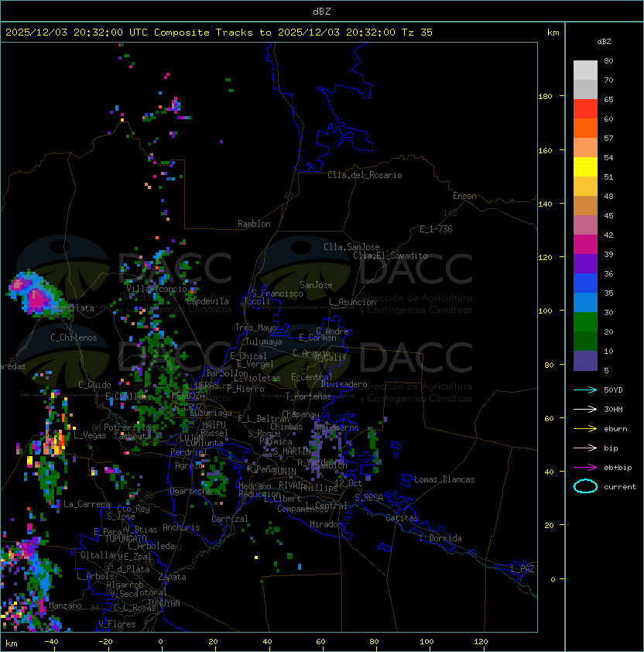Click the 'Ramblon' map label
The width and height of the screenshot is (644, 652).
(x=254, y=224)
